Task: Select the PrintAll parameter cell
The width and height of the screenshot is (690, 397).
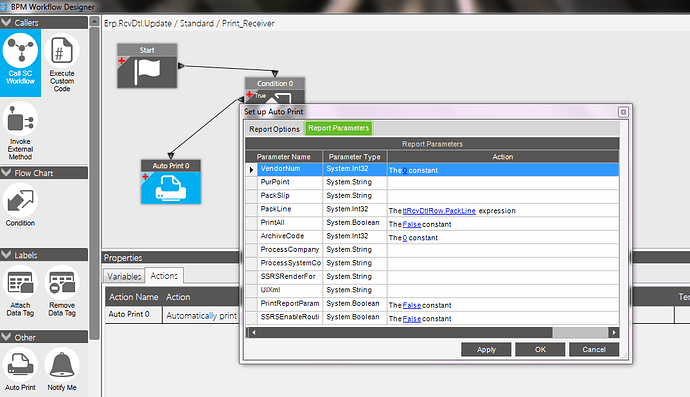Action: click(290, 223)
